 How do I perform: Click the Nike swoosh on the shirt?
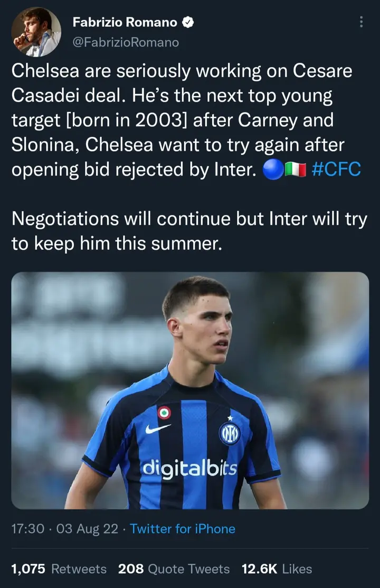(158, 428)
